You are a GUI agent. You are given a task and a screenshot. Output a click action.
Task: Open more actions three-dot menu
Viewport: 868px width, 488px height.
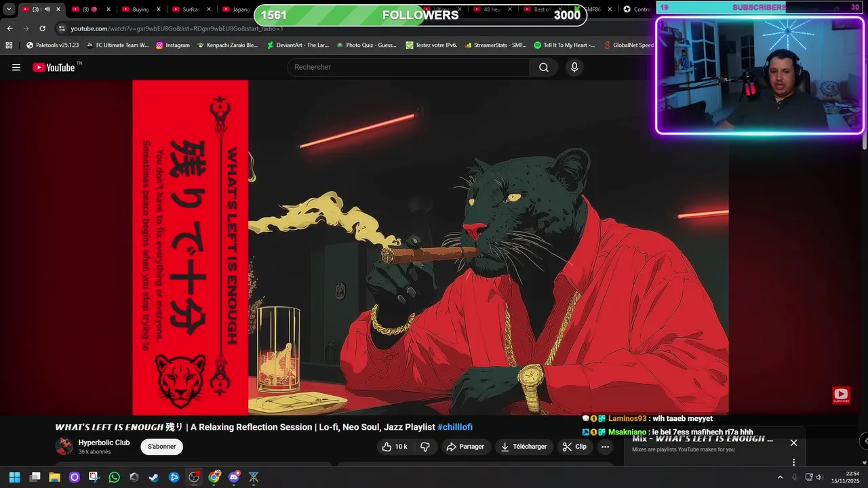click(x=605, y=447)
